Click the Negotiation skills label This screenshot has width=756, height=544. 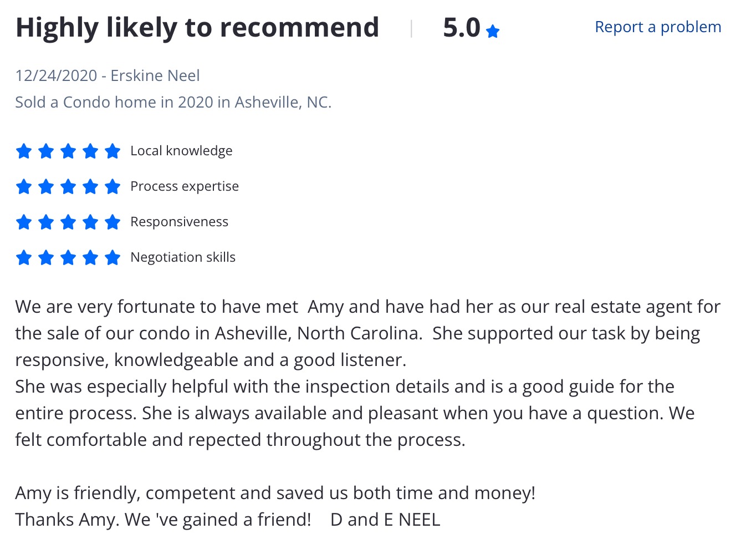point(183,257)
